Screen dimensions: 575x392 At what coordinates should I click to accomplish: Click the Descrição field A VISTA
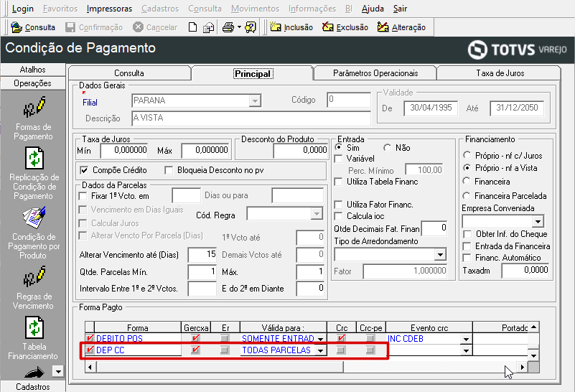pyautogui.click(x=251, y=118)
